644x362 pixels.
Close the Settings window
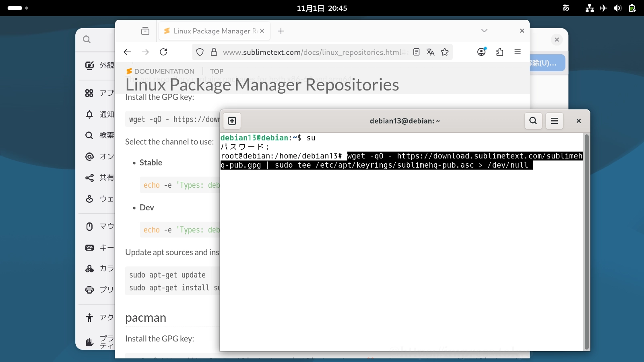pyautogui.click(x=557, y=39)
